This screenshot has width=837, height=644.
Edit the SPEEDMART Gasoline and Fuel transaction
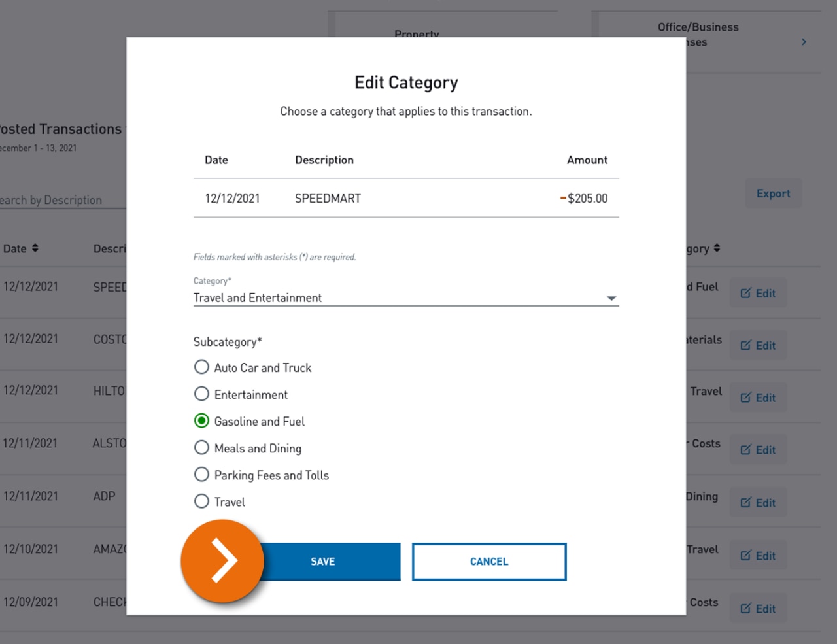[758, 293]
